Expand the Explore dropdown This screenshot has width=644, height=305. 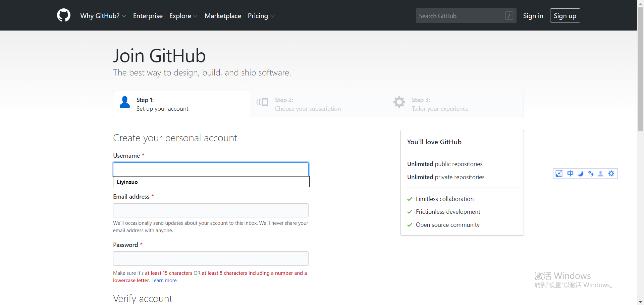click(x=183, y=16)
